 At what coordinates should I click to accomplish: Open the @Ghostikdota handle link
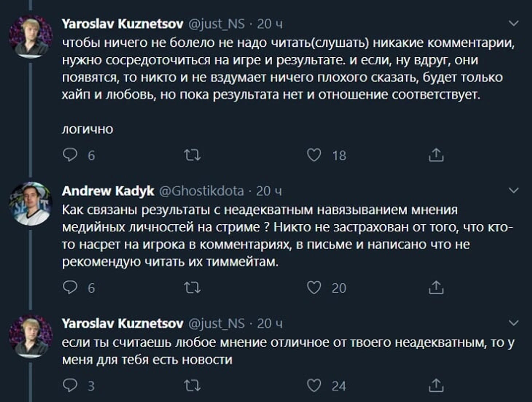202,191
